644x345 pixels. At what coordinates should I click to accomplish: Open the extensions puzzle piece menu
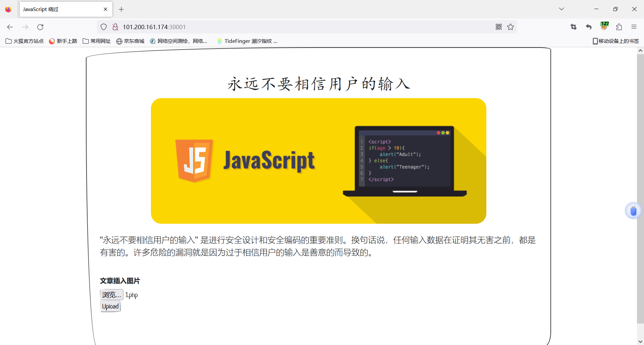pos(619,27)
